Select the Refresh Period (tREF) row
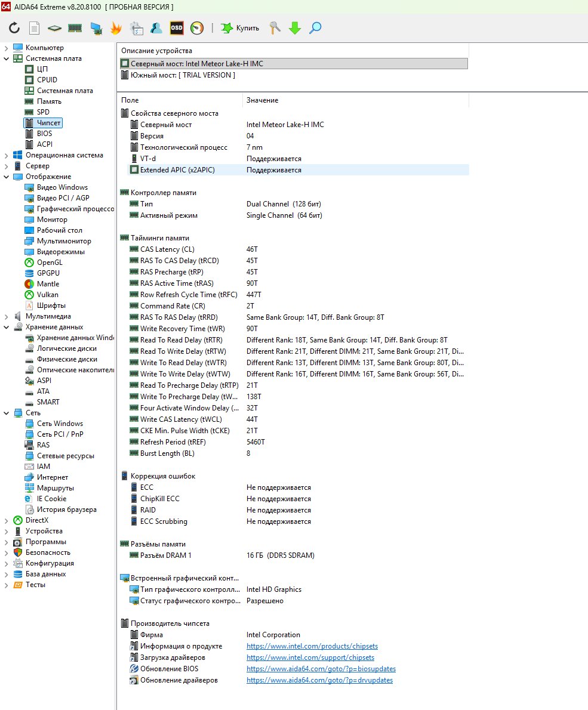The width and height of the screenshot is (588, 710). (x=298, y=442)
